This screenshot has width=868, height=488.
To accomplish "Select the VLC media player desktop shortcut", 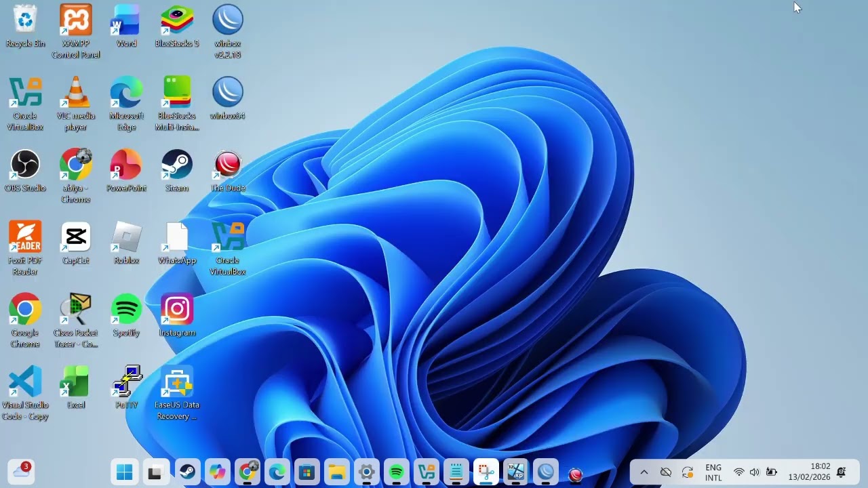I will pyautogui.click(x=76, y=104).
